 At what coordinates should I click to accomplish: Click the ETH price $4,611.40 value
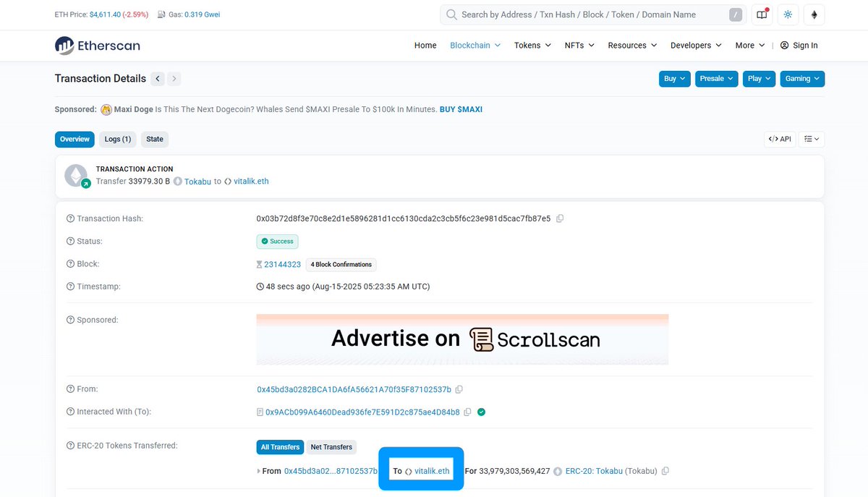pos(106,14)
